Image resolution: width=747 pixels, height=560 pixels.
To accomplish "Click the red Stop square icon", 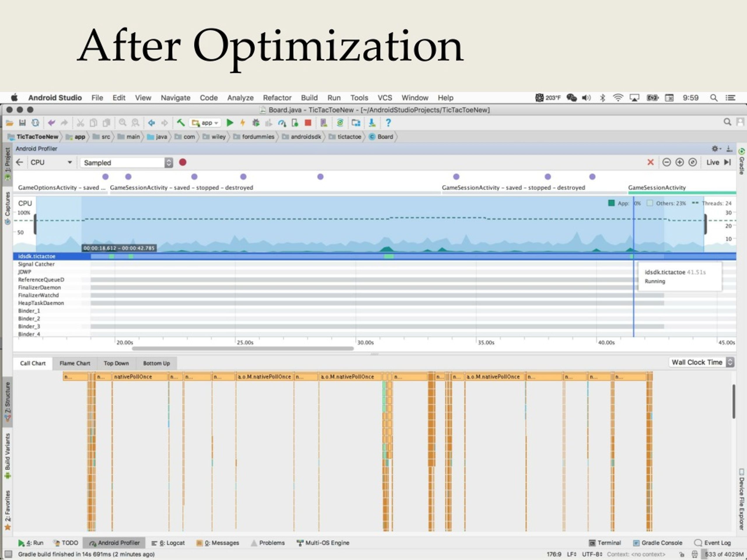I will [x=308, y=123].
